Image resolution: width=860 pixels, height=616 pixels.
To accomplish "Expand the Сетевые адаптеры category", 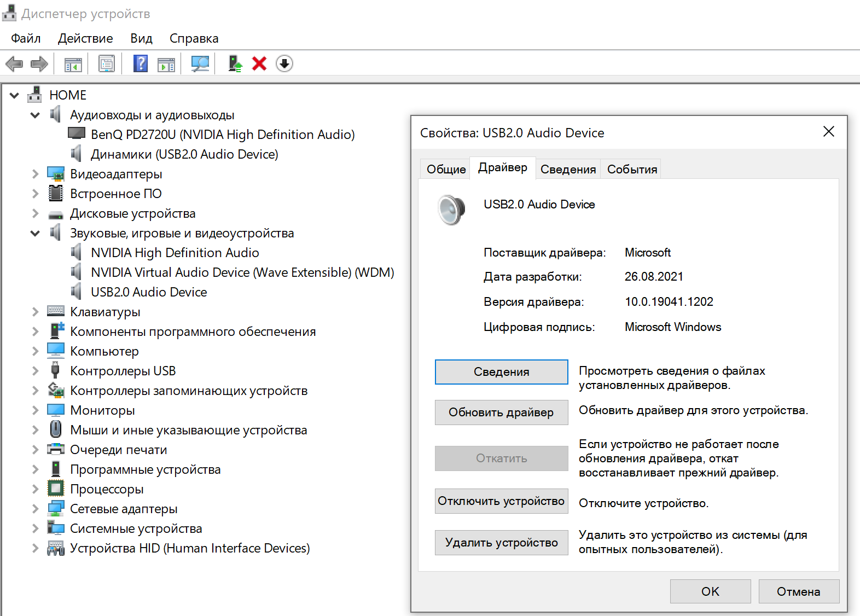I will [35, 509].
